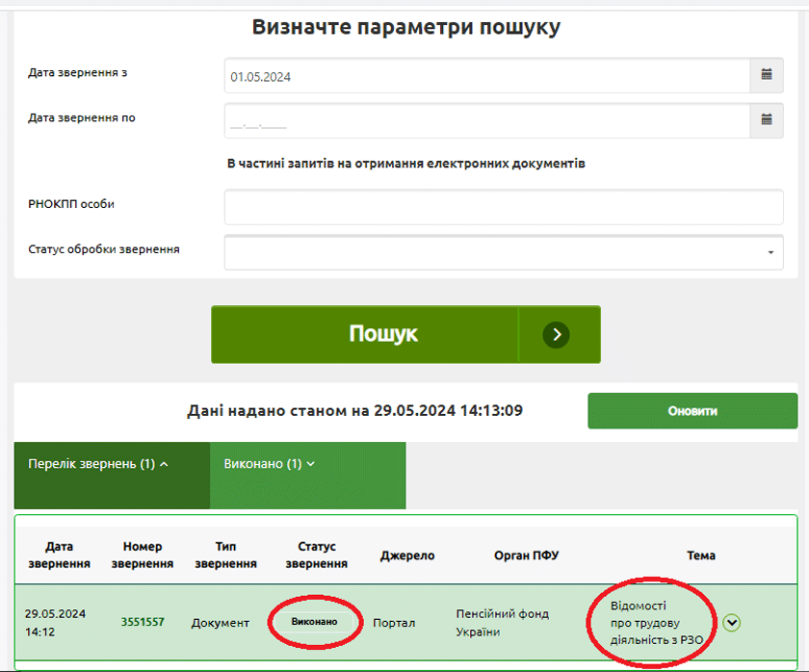The image size is (809, 672).
Task: Switch to the 'Виконано (1)' tab
Action: click(x=270, y=464)
